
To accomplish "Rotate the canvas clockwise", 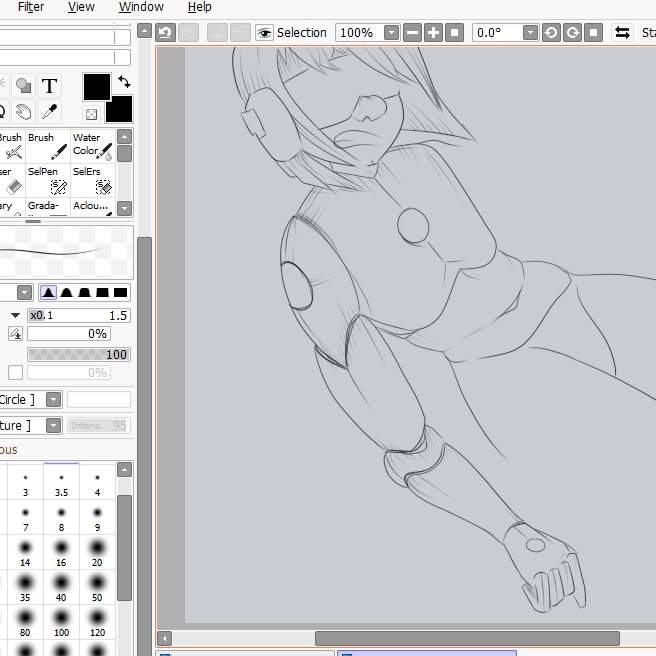I will (572, 33).
